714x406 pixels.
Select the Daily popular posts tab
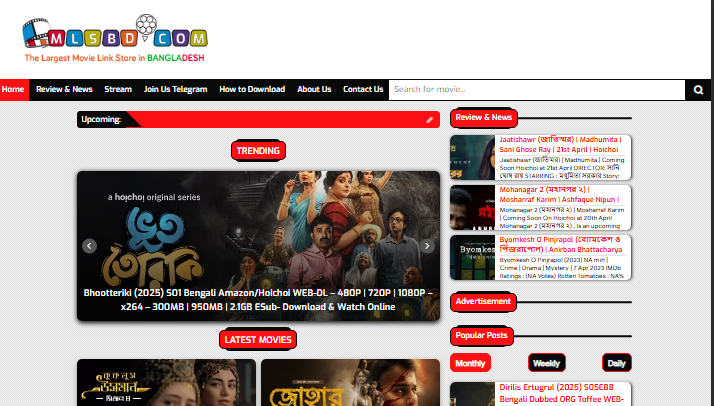pyautogui.click(x=617, y=363)
